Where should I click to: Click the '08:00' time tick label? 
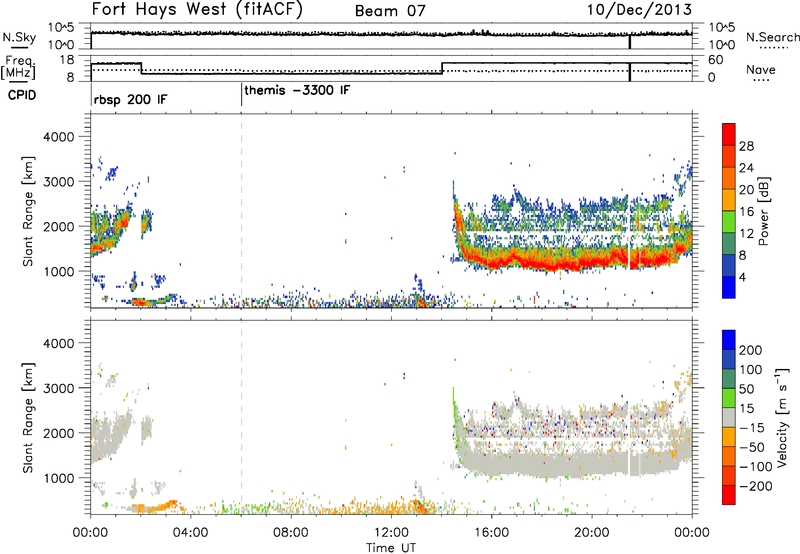(x=290, y=533)
